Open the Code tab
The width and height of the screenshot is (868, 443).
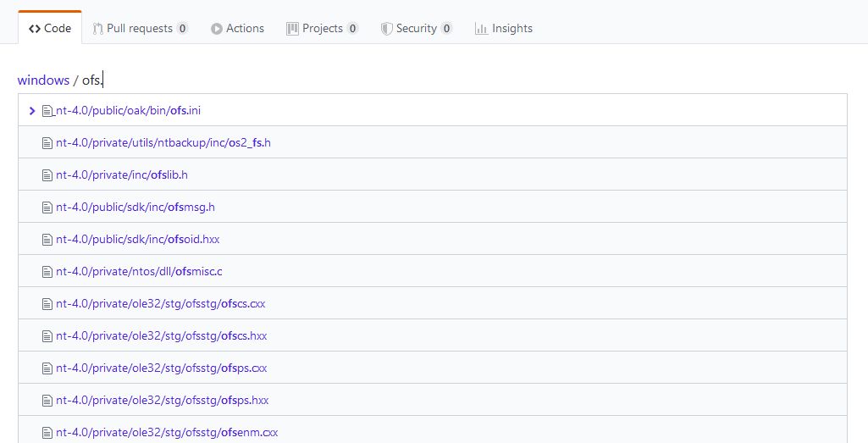click(50, 28)
